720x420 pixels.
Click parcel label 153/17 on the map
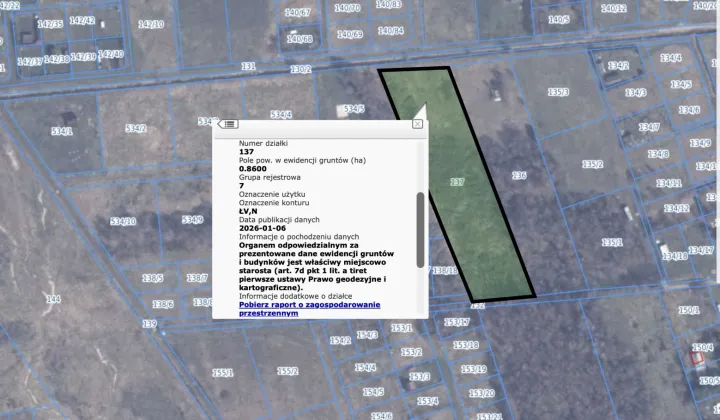(x=457, y=322)
